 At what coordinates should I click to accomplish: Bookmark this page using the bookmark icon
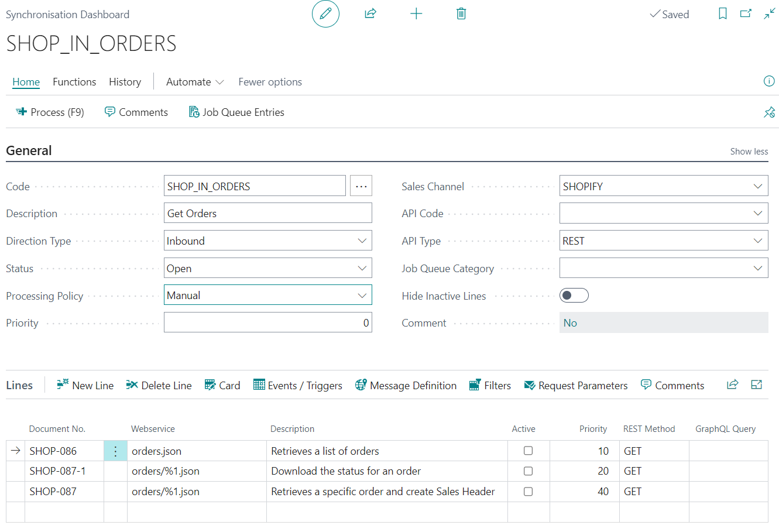(x=722, y=13)
